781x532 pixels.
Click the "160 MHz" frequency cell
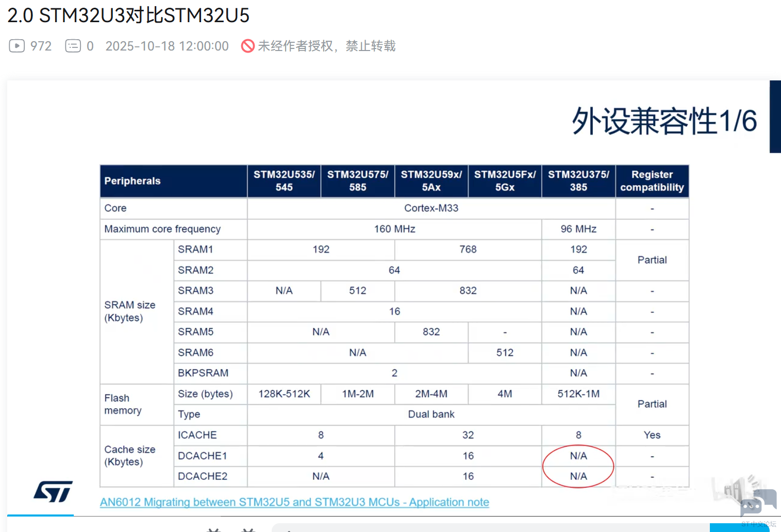tap(395, 229)
